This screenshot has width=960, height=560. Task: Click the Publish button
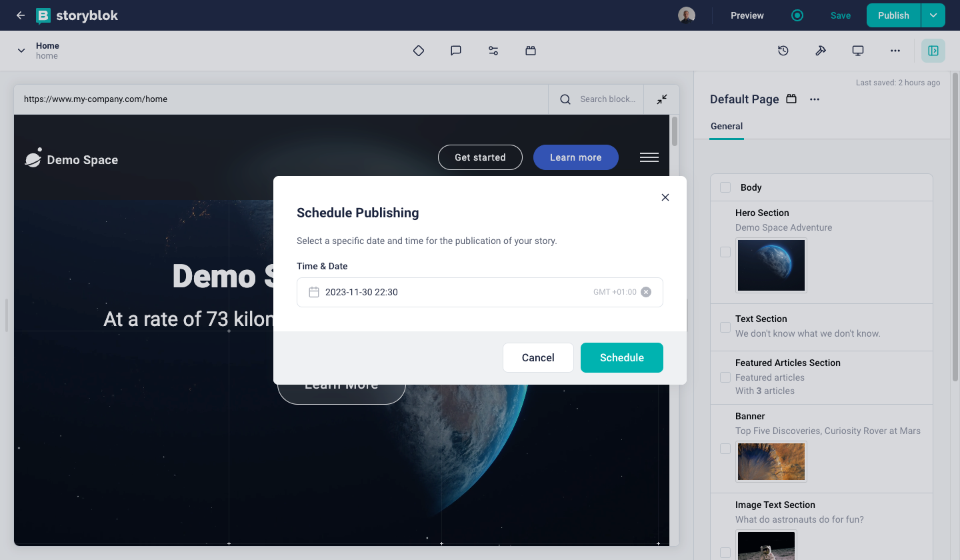893,15
